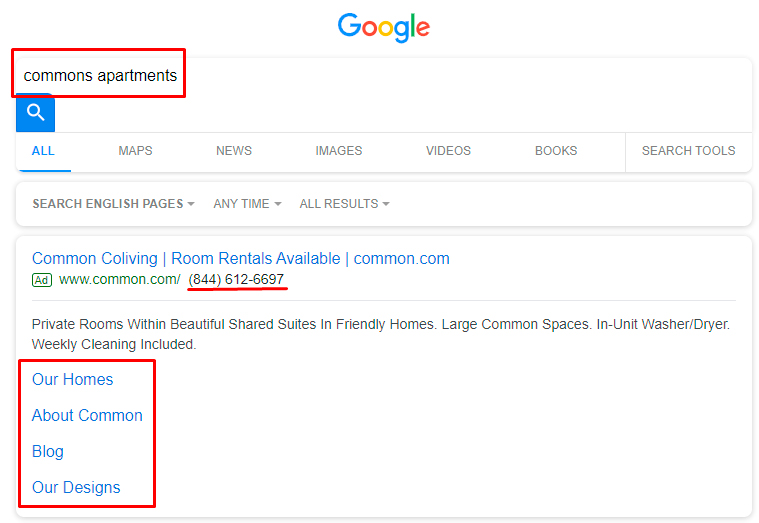The width and height of the screenshot is (759, 523).
Task: Click the www.common.com/ green URL
Action: 120,279
